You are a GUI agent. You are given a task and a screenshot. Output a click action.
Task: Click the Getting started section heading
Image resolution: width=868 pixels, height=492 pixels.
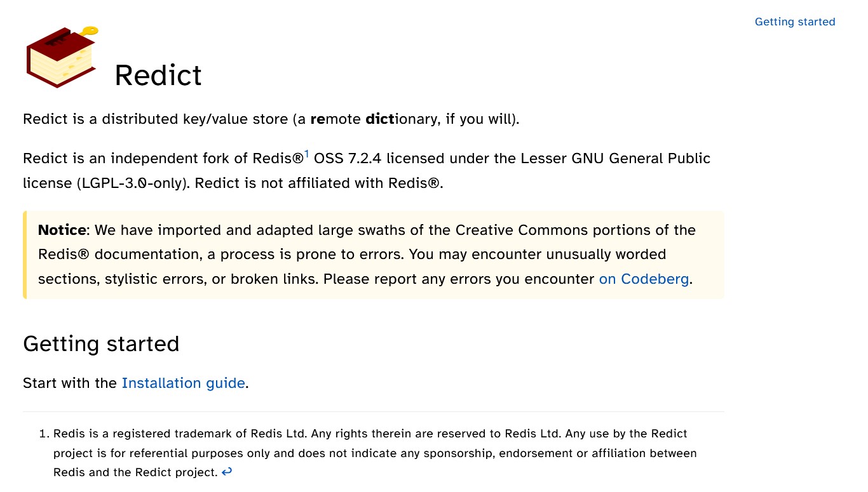(x=101, y=343)
